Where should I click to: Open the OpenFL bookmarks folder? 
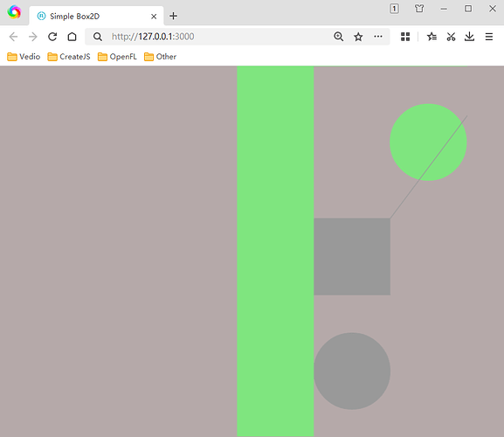(x=117, y=57)
